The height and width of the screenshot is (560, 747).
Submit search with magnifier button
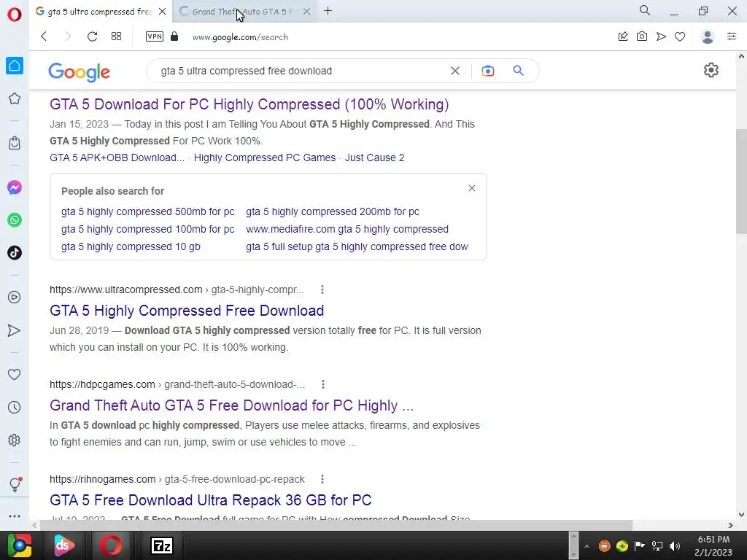click(x=519, y=71)
